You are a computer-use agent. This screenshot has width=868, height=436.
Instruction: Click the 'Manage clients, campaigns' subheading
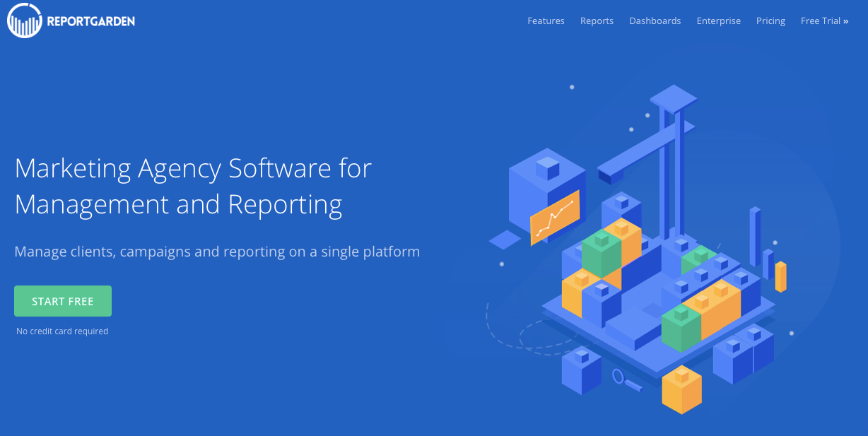tap(217, 252)
